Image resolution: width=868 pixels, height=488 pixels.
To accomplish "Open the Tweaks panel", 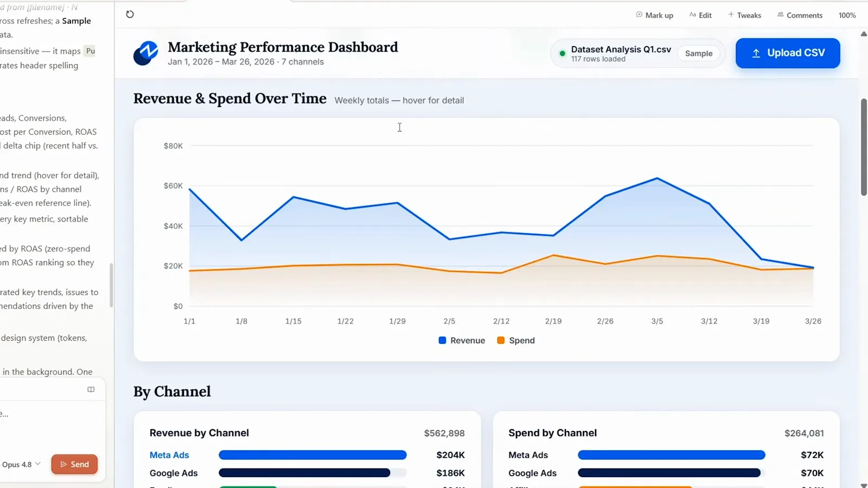I will click(x=745, y=15).
